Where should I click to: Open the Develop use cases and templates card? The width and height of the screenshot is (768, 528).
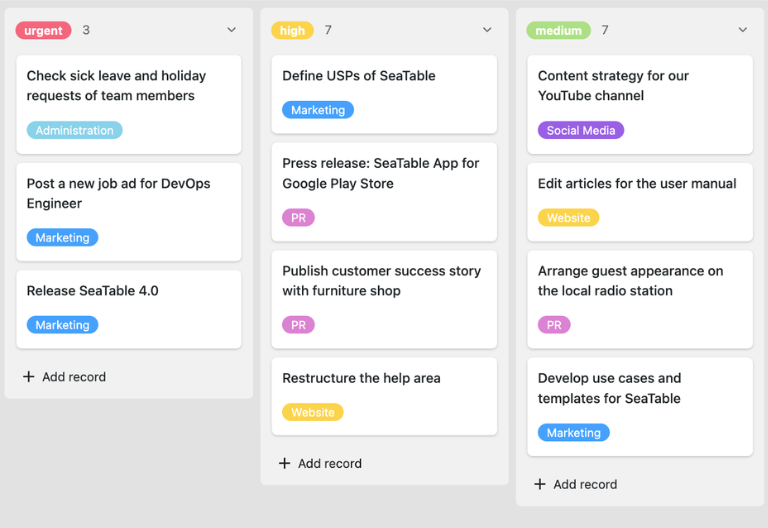640,407
